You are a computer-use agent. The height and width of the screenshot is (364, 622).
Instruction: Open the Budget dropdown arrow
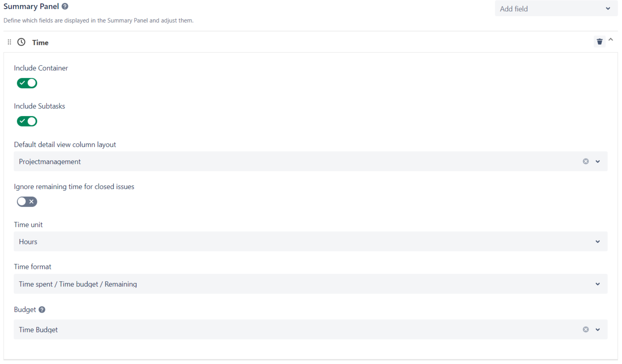[x=597, y=330]
